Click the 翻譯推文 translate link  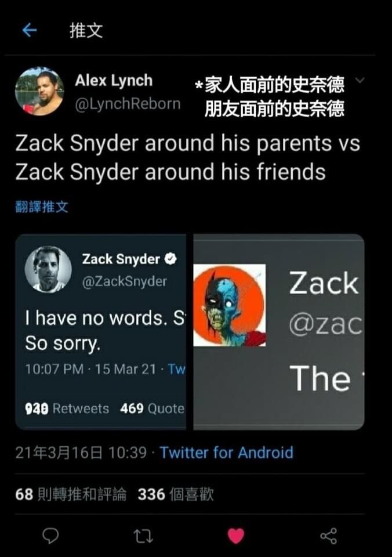tap(42, 207)
